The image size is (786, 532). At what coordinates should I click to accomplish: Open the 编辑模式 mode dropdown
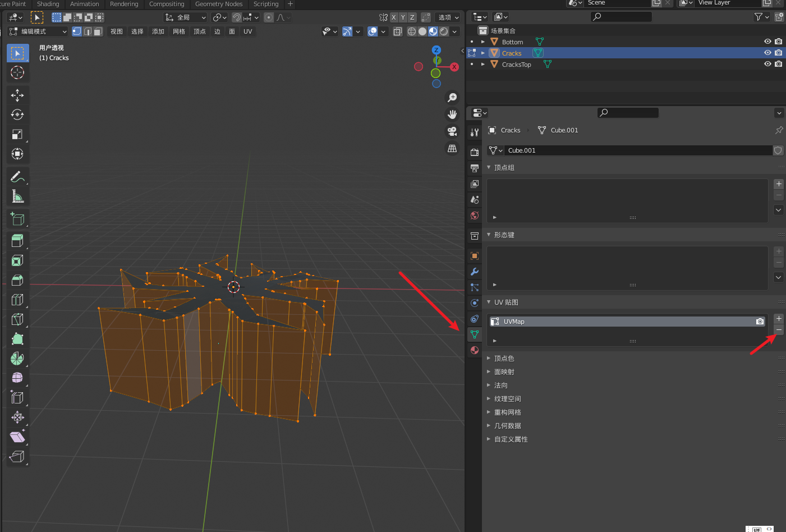coord(38,31)
